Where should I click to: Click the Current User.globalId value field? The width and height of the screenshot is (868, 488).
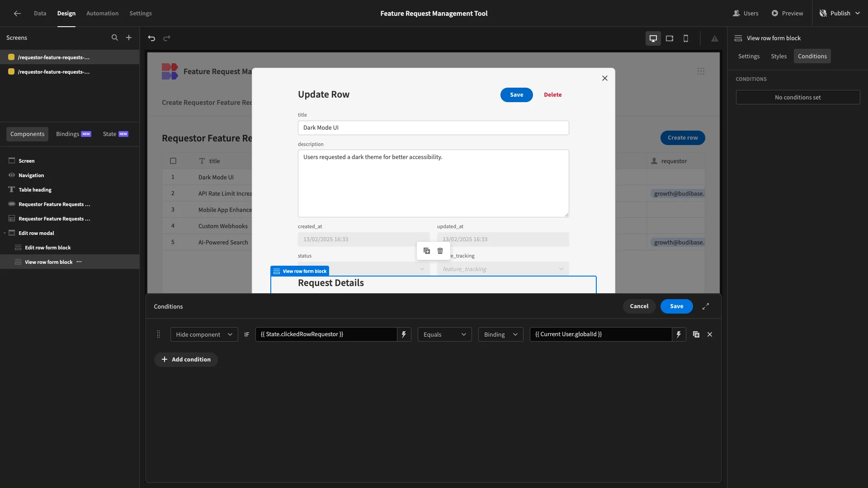[600, 334]
